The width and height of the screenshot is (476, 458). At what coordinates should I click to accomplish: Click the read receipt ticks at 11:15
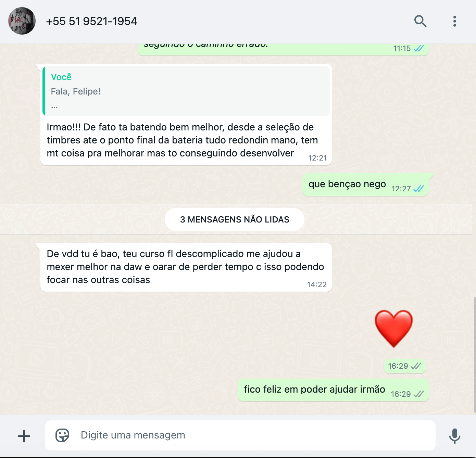click(418, 48)
